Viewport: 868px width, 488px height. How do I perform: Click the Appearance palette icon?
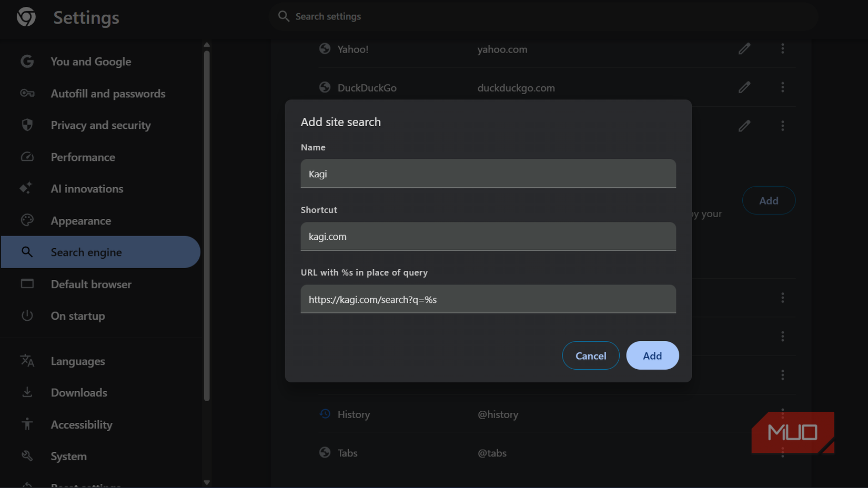27,220
